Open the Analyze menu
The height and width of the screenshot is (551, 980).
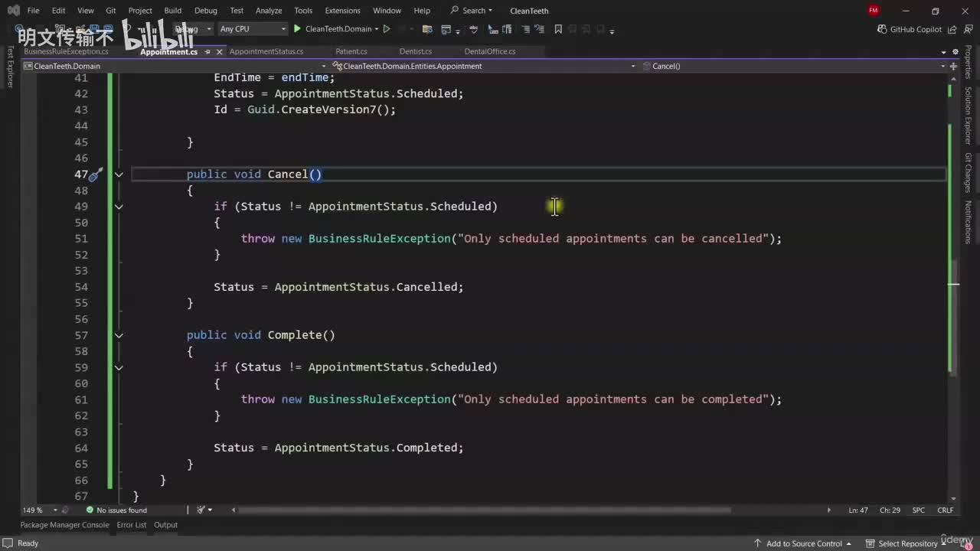pyautogui.click(x=269, y=11)
